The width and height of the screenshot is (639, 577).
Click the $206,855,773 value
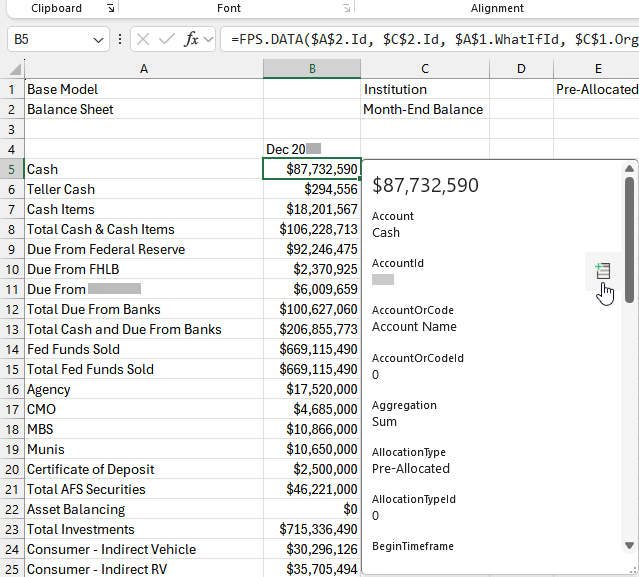(318, 329)
